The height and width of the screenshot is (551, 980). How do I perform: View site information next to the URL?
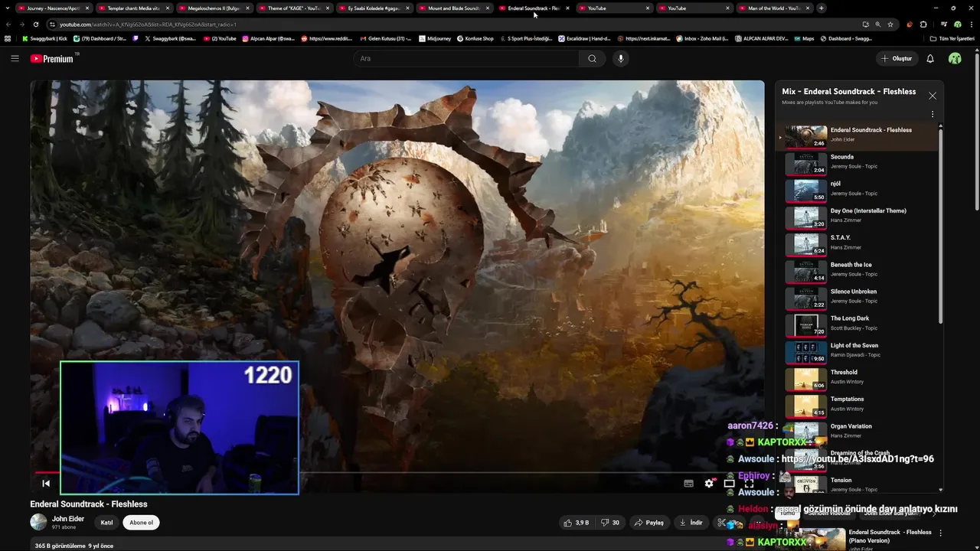coord(53,24)
